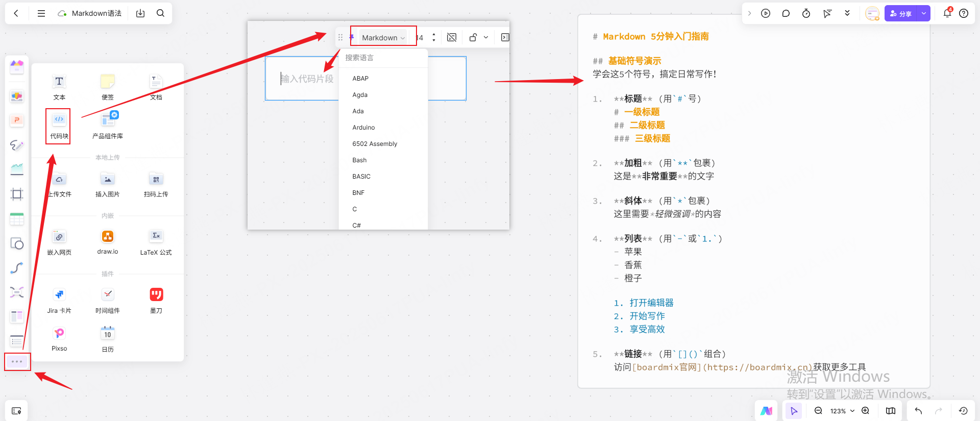Insert a LaTeX 公式 formula

point(156,242)
